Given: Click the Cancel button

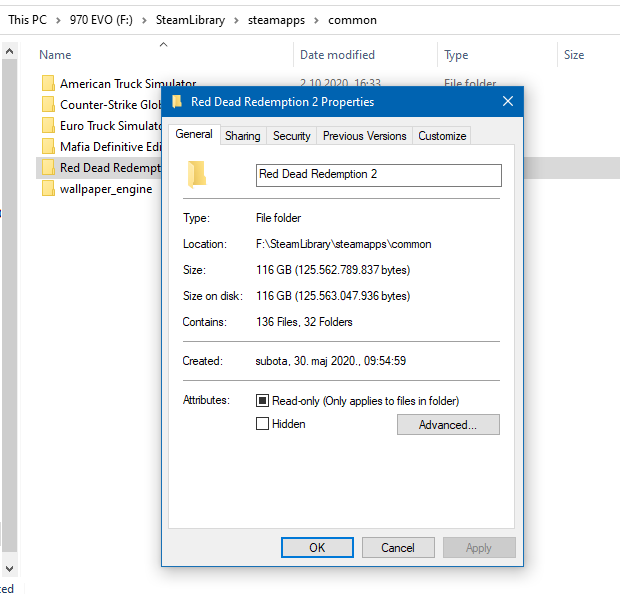Looking at the screenshot, I should coord(398,548).
